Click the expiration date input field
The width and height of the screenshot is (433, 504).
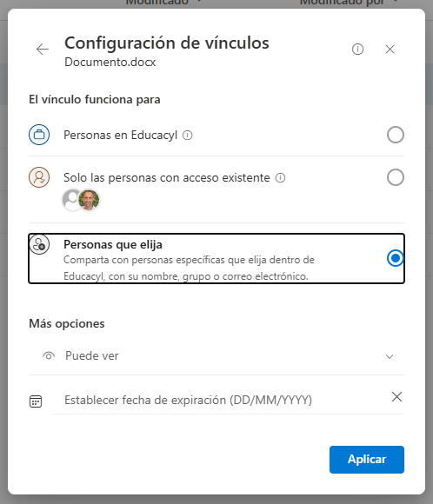[x=222, y=401]
